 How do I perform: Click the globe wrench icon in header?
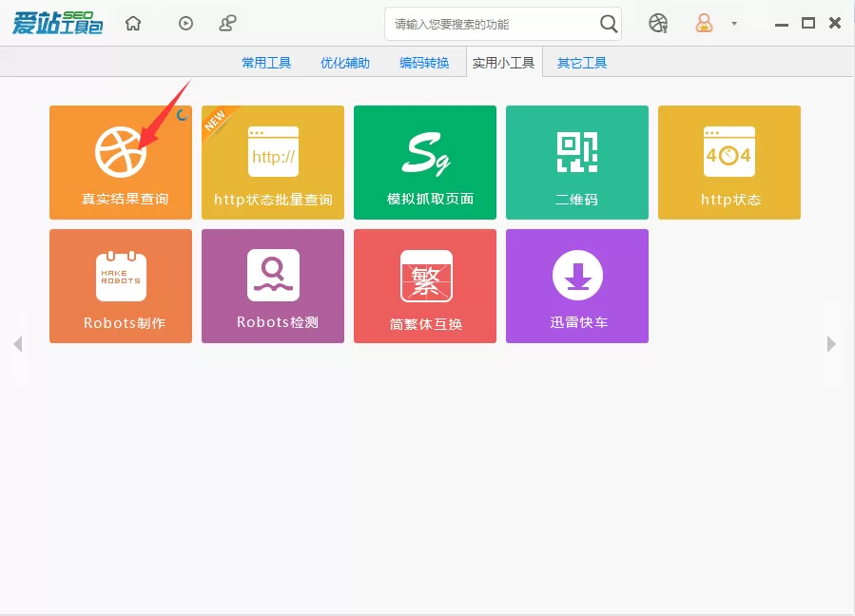[x=658, y=24]
